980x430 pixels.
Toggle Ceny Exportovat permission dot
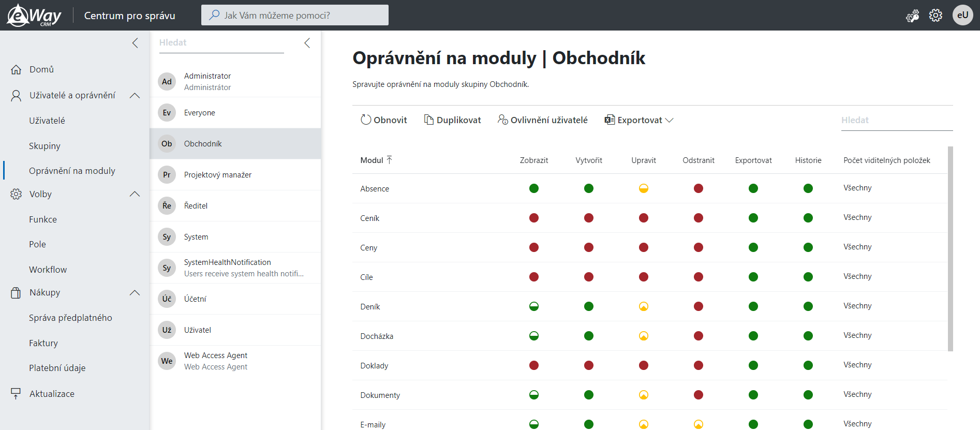point(753,247)
